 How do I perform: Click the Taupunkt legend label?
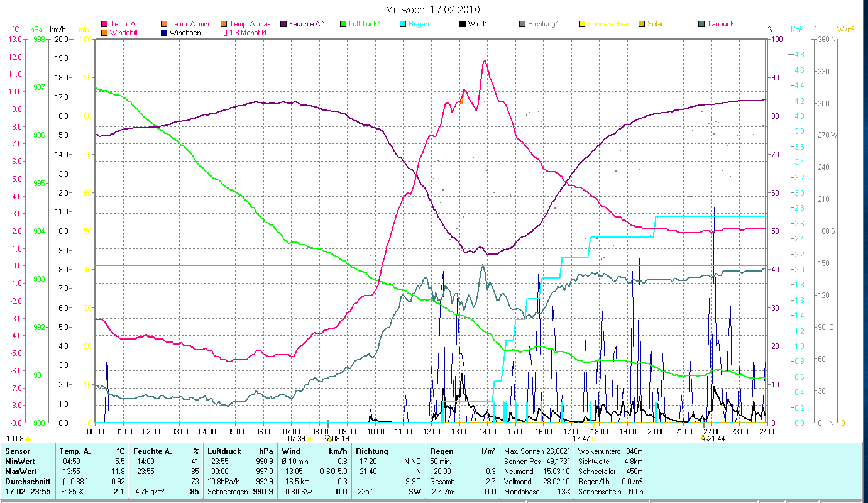[x=722, y=24]
